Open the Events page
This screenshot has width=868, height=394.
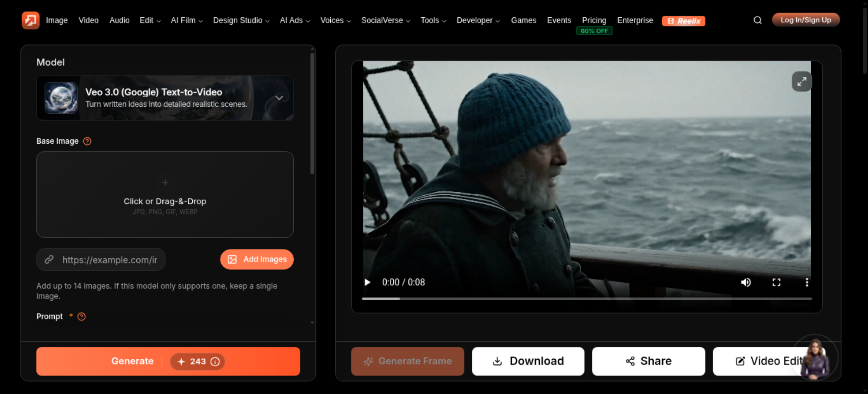(x=559, y=20)
